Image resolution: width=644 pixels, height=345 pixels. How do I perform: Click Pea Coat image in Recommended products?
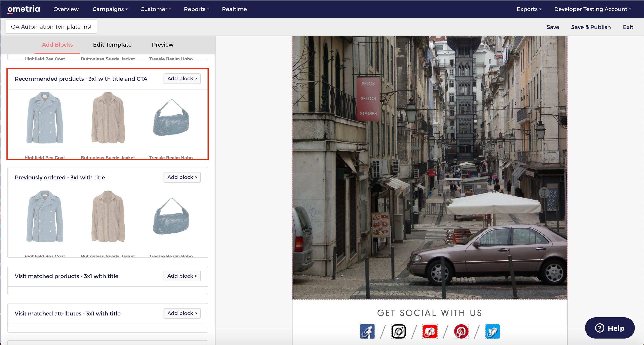[44, 118]
